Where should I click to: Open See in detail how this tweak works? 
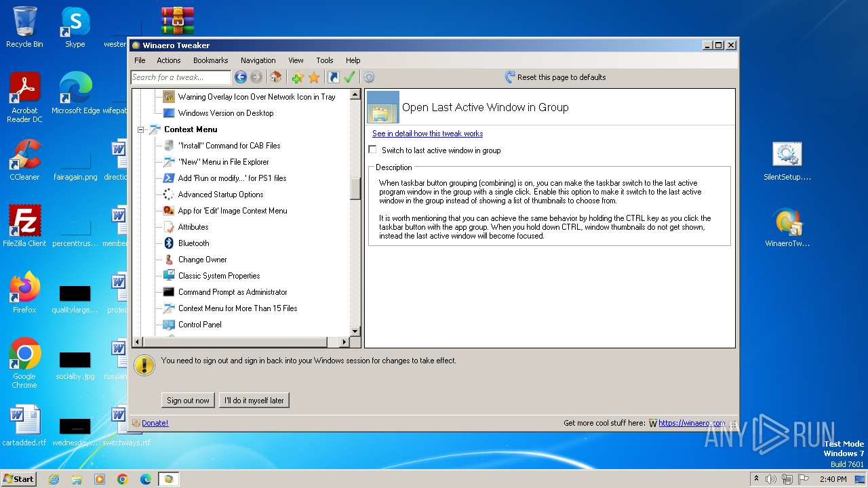click(427, 134)
